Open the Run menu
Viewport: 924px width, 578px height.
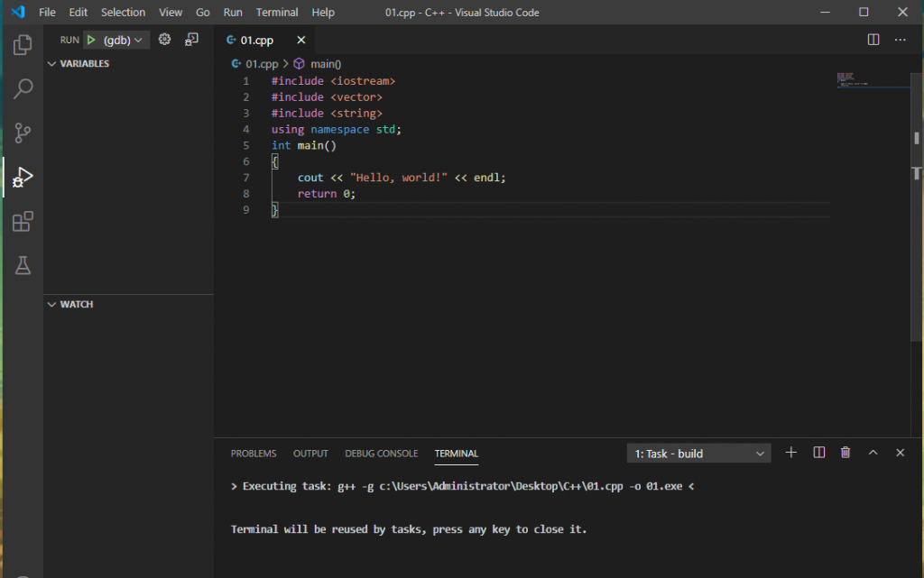point(233,13)
